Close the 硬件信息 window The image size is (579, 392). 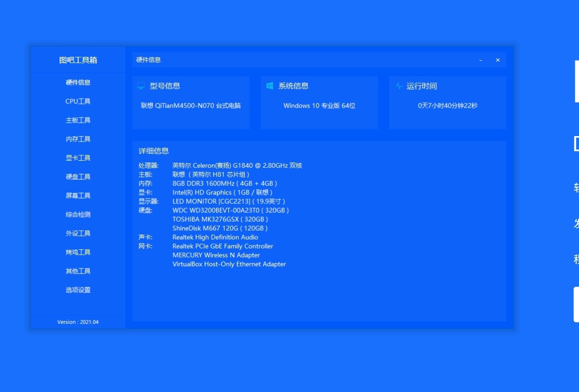[x=498, y=60]
